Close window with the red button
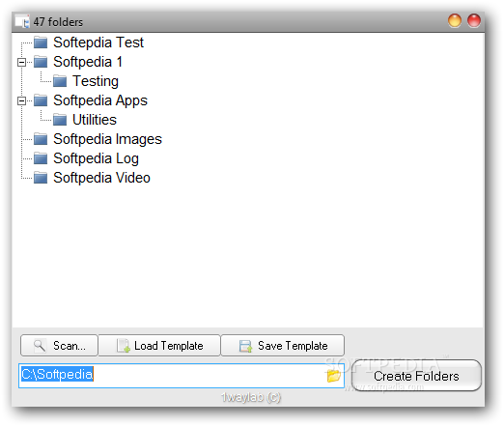The height and width of the screenshot is (426, 504). pyautogui.click(x=474, y=21)
